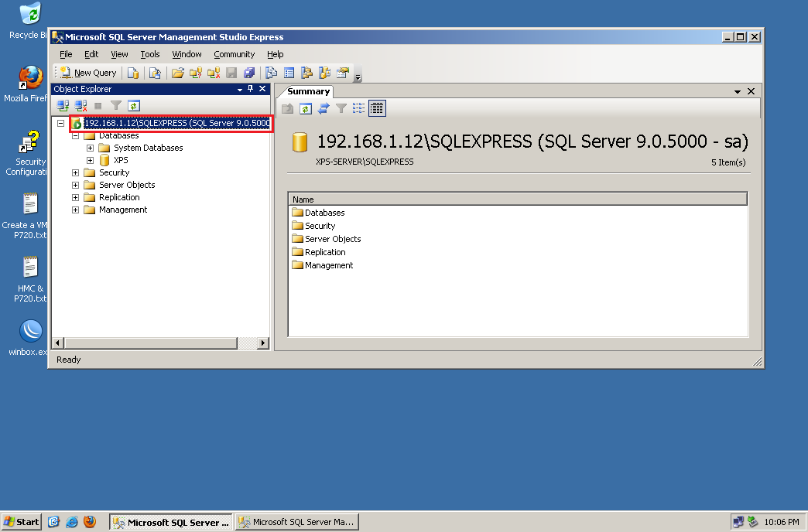Refresh the Object Explorer tree
The width and height of the screenshot is (808, 532).
coord(133,106)
